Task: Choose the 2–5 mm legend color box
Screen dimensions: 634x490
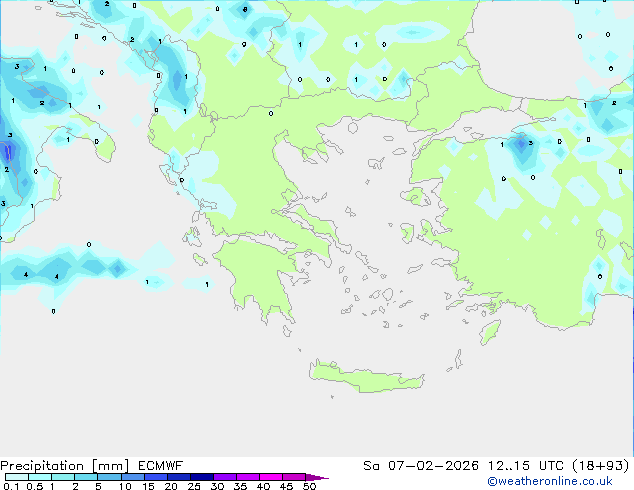Action: pos(86,477)
